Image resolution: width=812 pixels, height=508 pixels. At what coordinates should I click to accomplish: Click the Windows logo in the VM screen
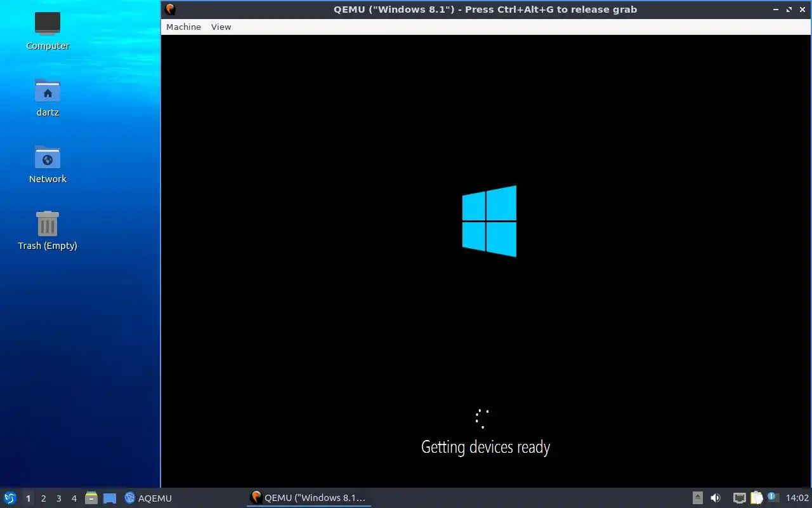(x=489, y=221)
